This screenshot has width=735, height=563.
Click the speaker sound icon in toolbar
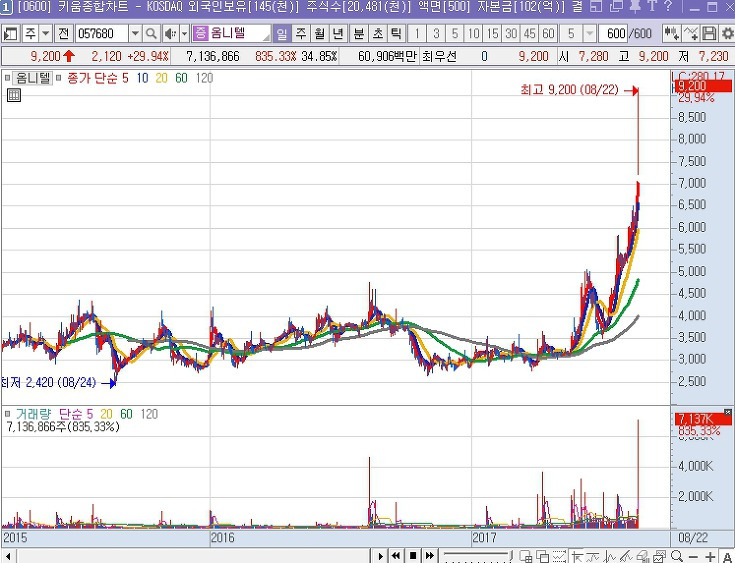170,34
